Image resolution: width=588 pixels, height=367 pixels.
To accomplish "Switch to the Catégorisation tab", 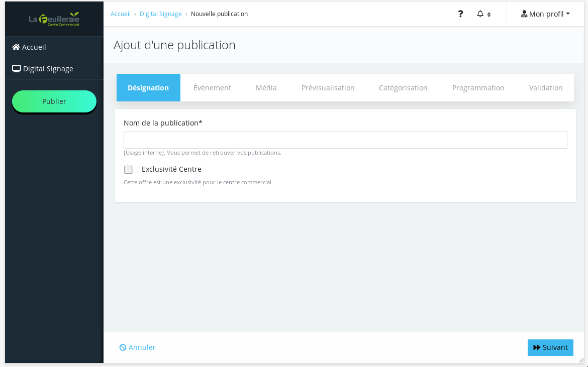I will pos(403,88).
